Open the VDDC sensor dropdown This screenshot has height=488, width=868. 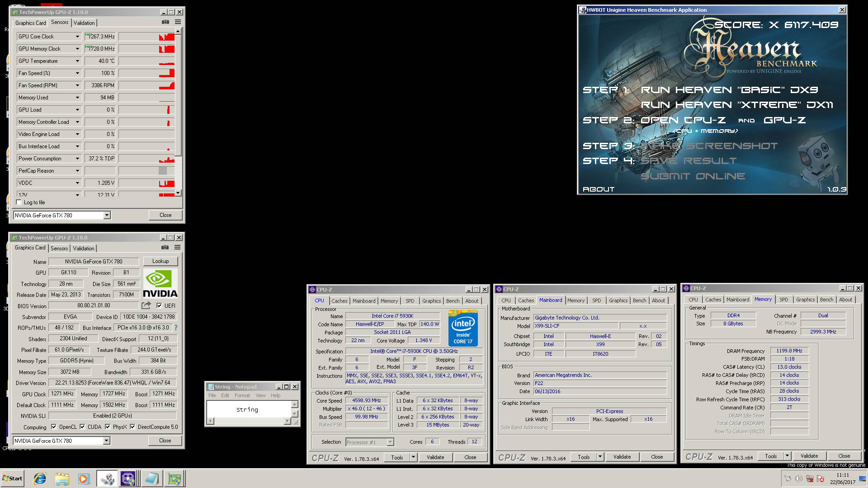pyautogui.click(x=77, y=183)
